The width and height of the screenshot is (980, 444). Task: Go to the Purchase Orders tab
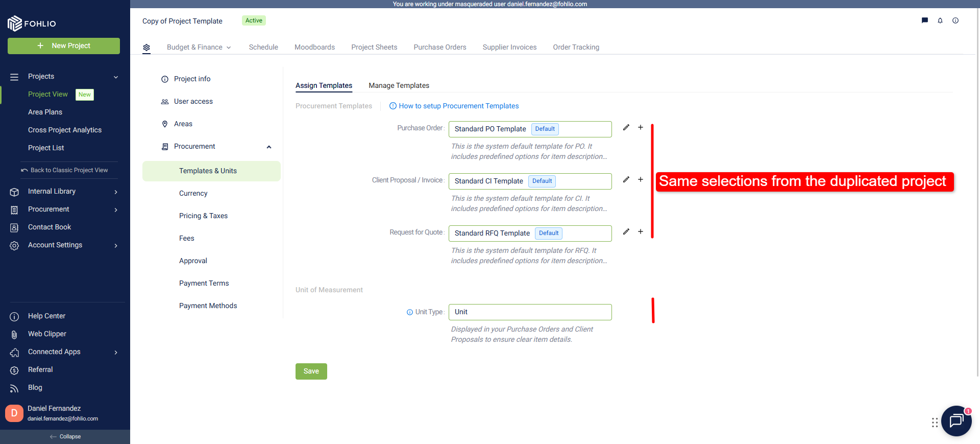pos(440,48)
